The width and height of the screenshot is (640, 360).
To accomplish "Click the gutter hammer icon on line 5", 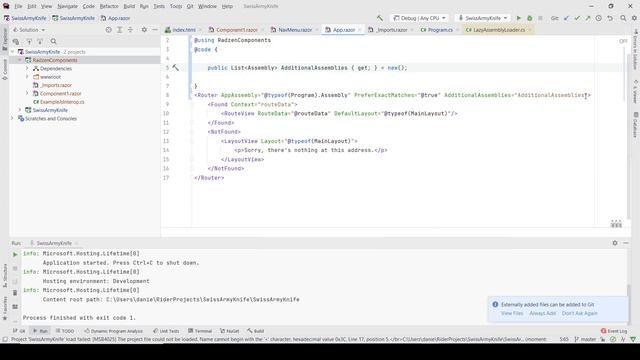I will (176, 68).
